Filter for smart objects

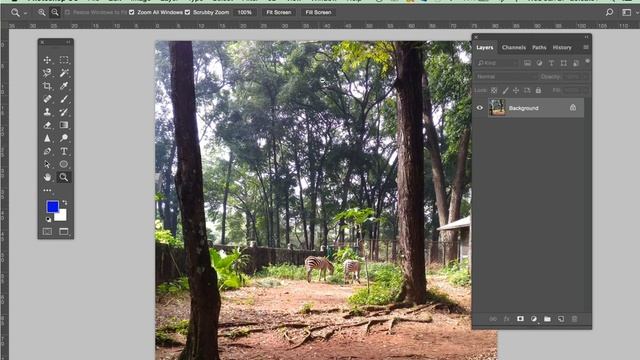pyautogui.click(x=576, y=63)
